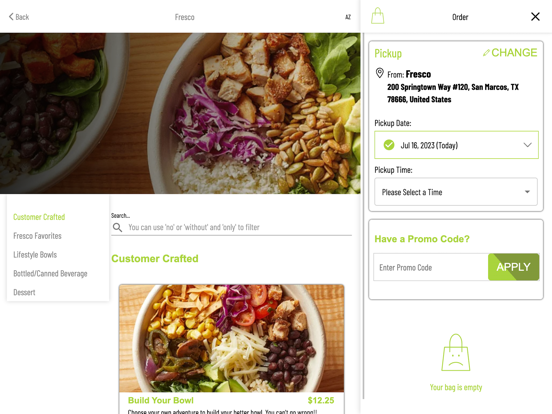Click the AZ sort icon
The height and width of the screenshot is (414, 552).
pyautogui.click(x=348, y=17)
